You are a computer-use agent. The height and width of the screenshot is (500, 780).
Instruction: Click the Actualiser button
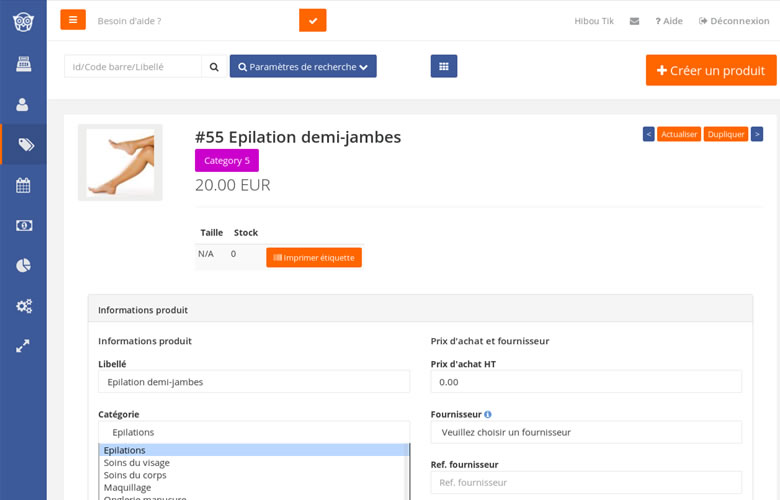(x=679, y=134)
